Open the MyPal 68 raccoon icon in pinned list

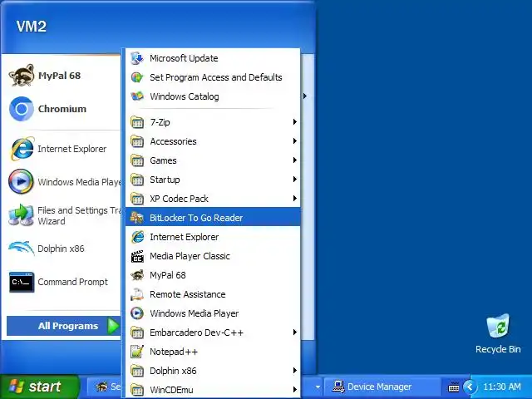click(x=22, y=76)
